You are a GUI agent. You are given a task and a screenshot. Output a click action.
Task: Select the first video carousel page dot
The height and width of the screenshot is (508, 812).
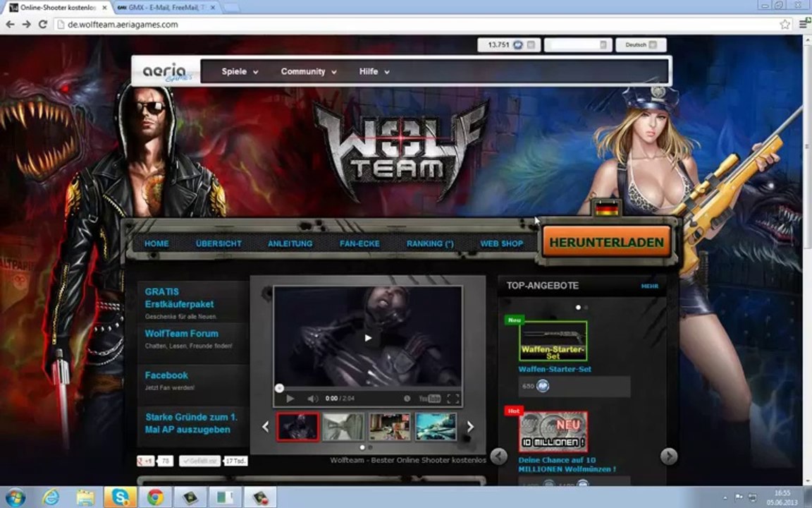362,447
